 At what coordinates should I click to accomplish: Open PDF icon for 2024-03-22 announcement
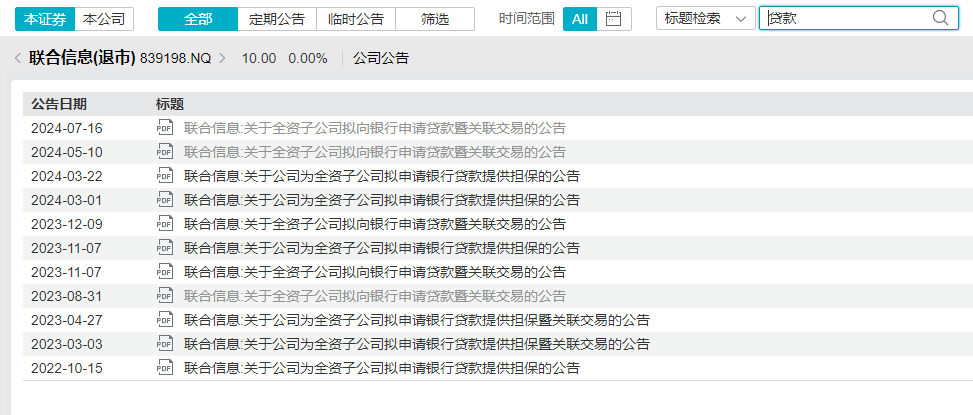tap(164, 176)
